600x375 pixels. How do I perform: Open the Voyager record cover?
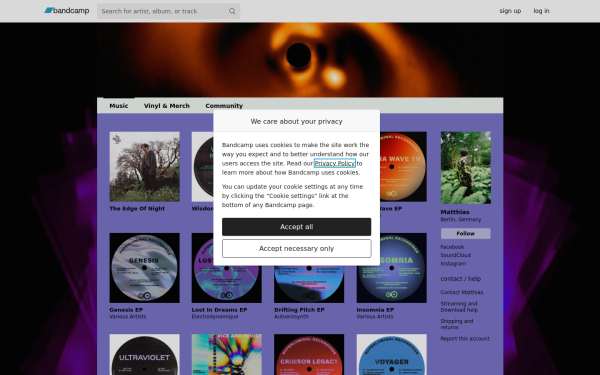click(x=391, y=354)
